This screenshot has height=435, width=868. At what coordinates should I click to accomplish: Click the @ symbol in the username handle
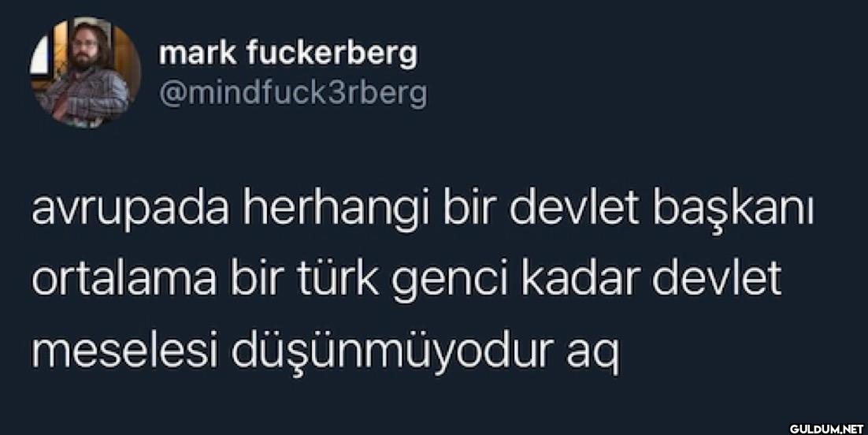169,94
